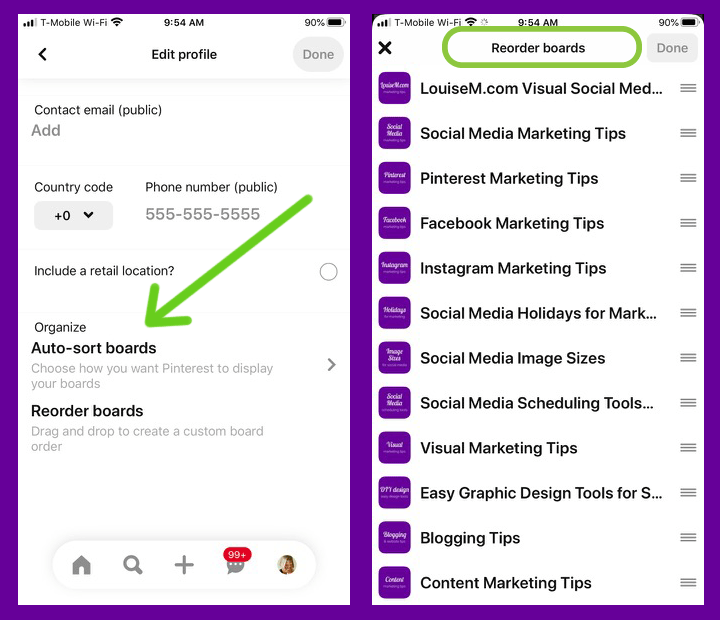The width and height of the screenshot is (720, 620).
Task: Select the LouiseM.com board thumbnail
Action: 394,88
